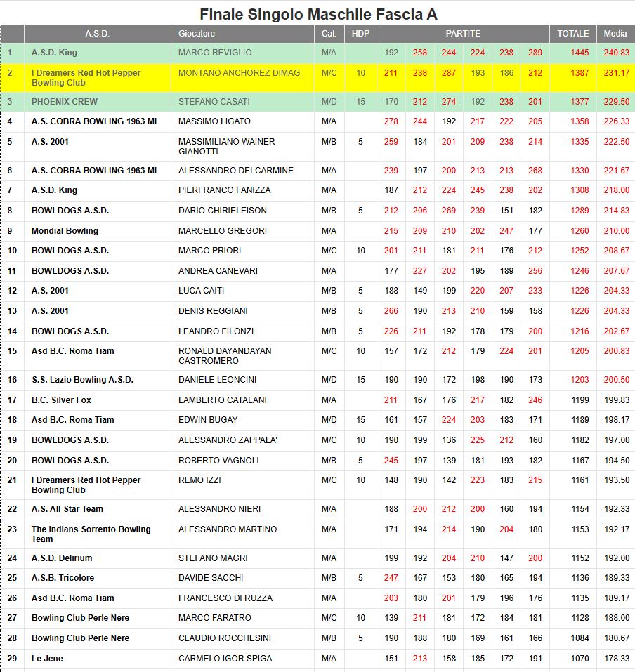Click the HDP column header

pyautogui.click(x=360, y=34)
